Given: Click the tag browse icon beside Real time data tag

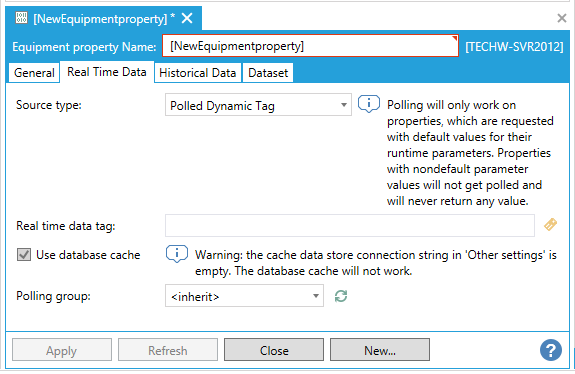Looking at the screenshot, I should point(550,224).
